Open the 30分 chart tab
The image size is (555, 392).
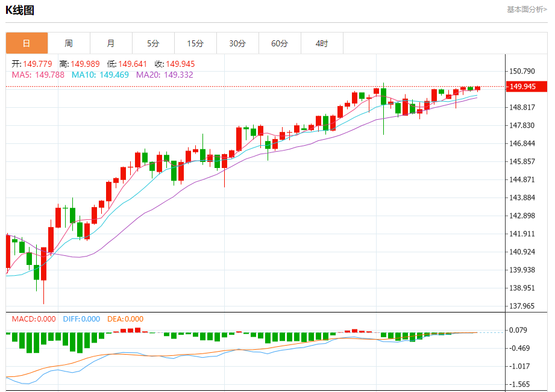pos(237,43)
